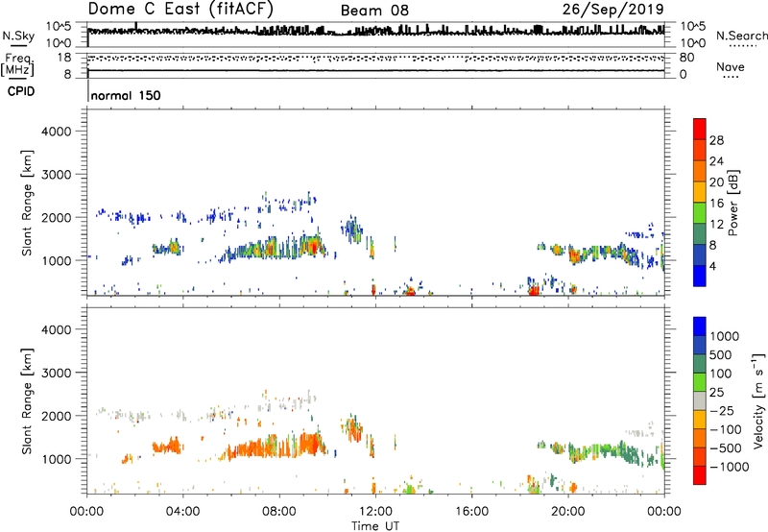Click the "Velocity [m s⁻¹]" colorbar title

coord(758,401)
